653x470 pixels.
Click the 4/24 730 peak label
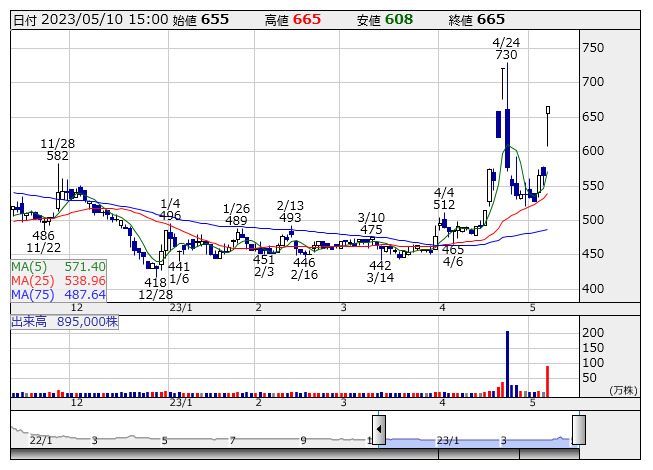pyautogui.click(x=506, y=49)
